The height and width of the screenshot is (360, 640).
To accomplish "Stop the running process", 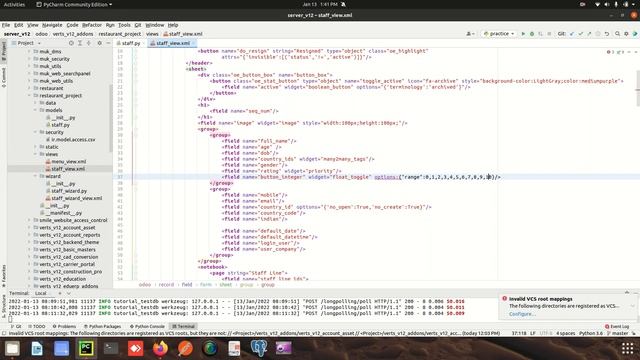I will pos(549,34).
